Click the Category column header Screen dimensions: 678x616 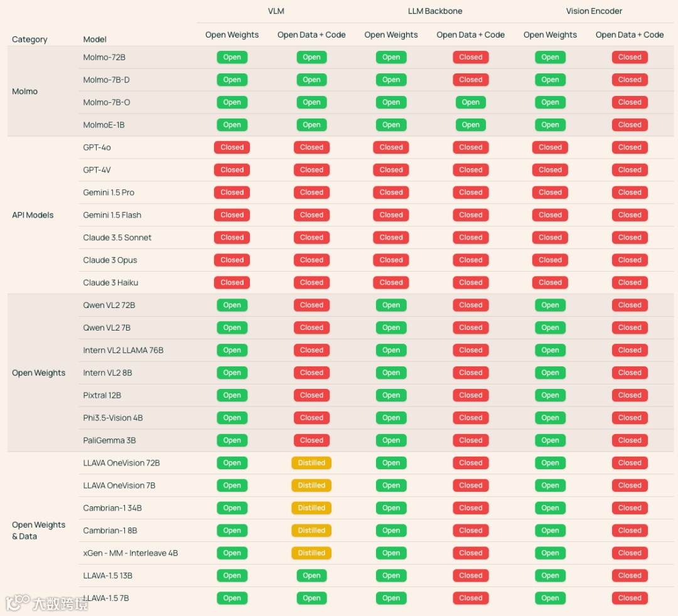click(x=30, y=40)
